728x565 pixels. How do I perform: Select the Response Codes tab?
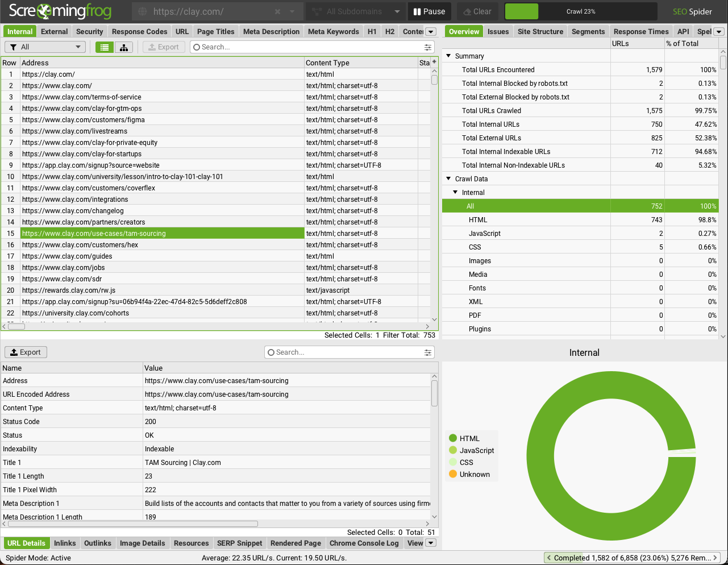click(x=140, y=32)
